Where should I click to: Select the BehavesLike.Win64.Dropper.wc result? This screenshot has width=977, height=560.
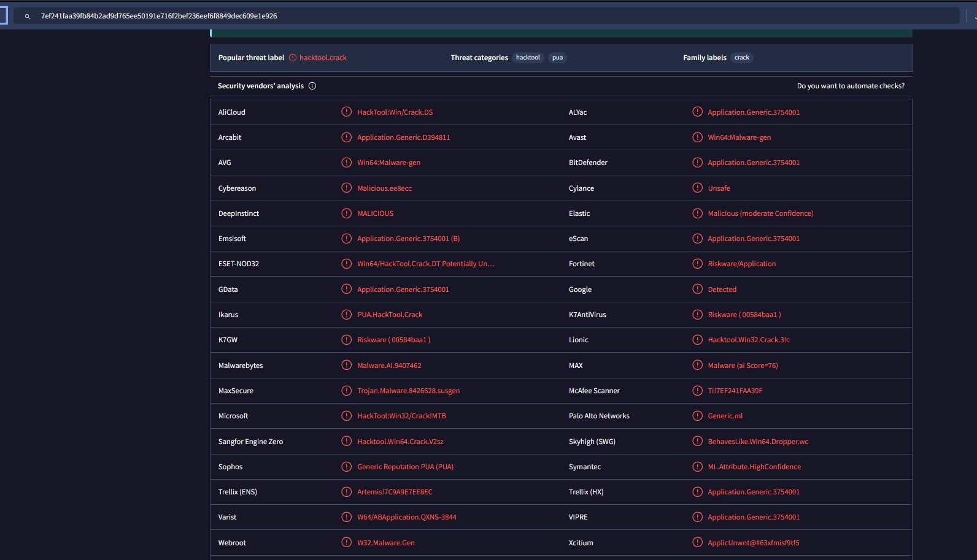[759, 442]
